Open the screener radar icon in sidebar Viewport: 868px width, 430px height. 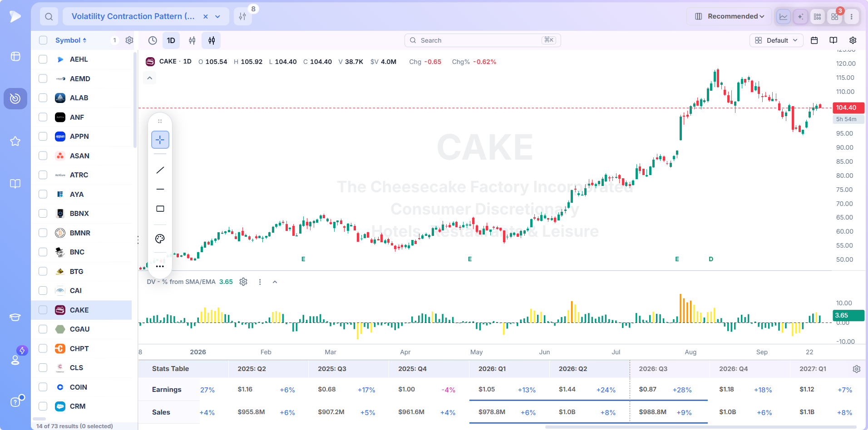click(15, 98)
